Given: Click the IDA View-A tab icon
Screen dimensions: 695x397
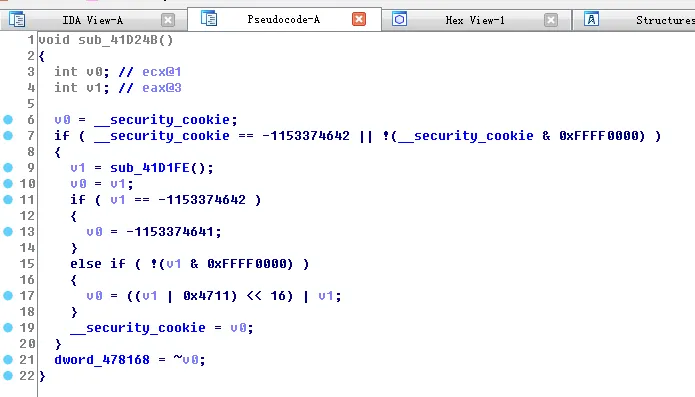Looking at the screenshot, I should [17, 19].
